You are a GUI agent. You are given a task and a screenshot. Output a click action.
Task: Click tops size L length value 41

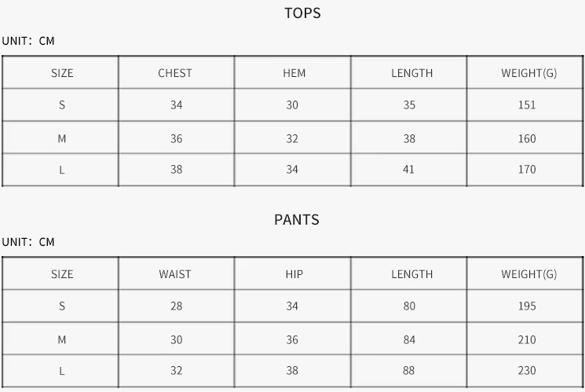(408, 169)
